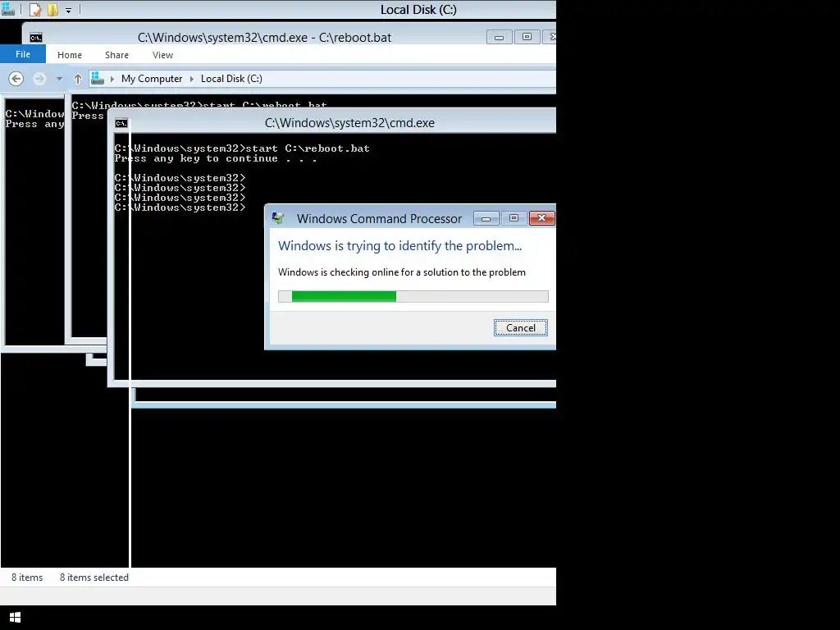
Task: Click the '8 items' status bar text
Action: (27, 577)
